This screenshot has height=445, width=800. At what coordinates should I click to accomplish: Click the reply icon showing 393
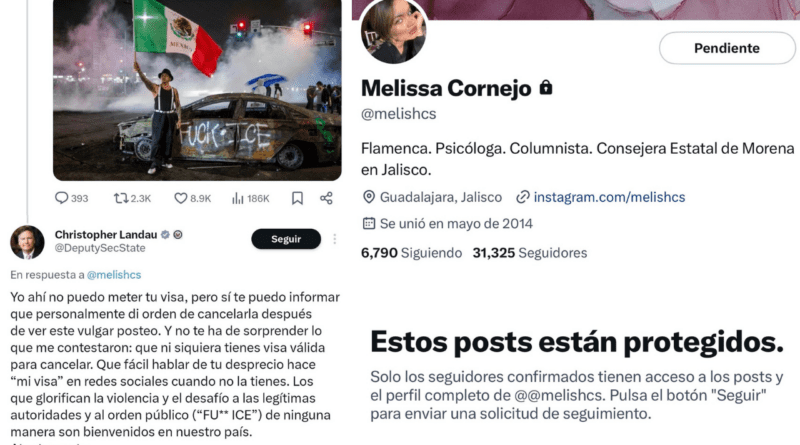[x=61, y=198]
